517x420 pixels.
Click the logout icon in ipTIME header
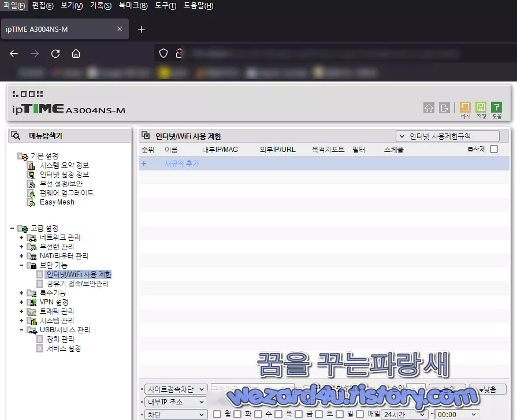[x=444, y=108]
